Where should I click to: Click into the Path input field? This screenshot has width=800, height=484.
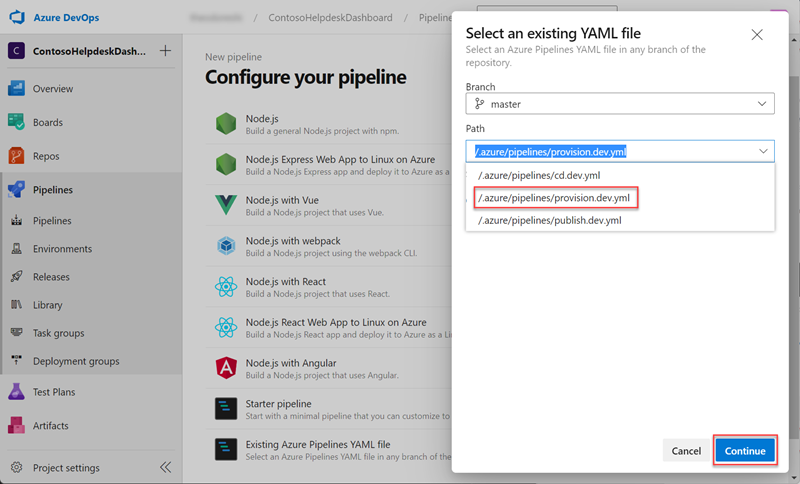620,151
